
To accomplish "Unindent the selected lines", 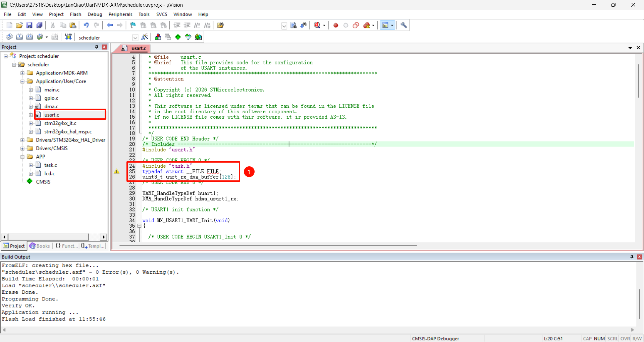I will click(187, 25).
